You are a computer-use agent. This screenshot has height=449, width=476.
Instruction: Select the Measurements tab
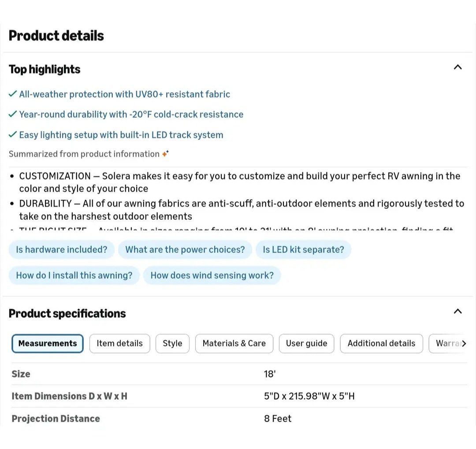click(48, 344)
